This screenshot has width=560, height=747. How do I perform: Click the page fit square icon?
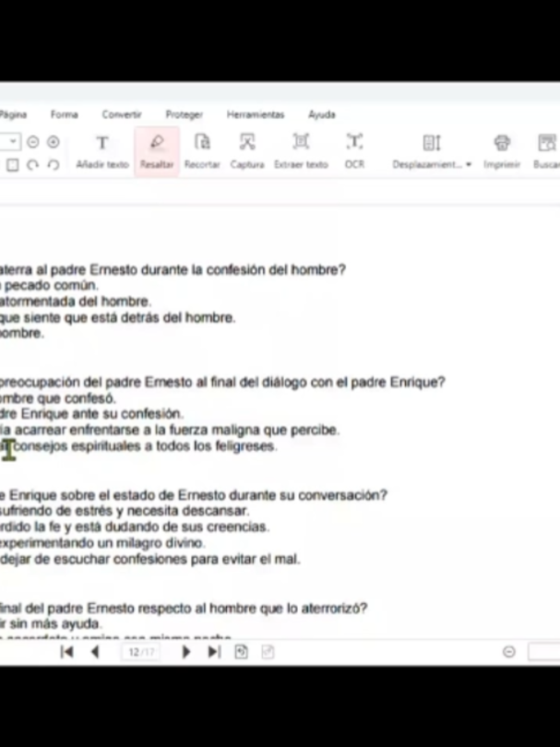pyautogui.click(x=13, y=165)
